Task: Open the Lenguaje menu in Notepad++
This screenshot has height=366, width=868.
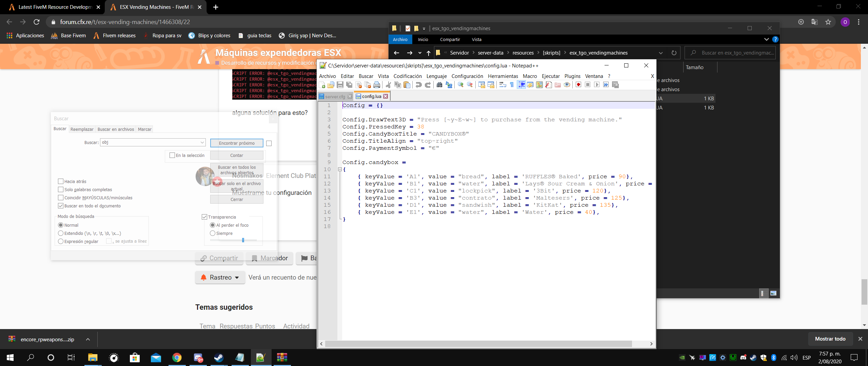Action: [x=436, y=76]
